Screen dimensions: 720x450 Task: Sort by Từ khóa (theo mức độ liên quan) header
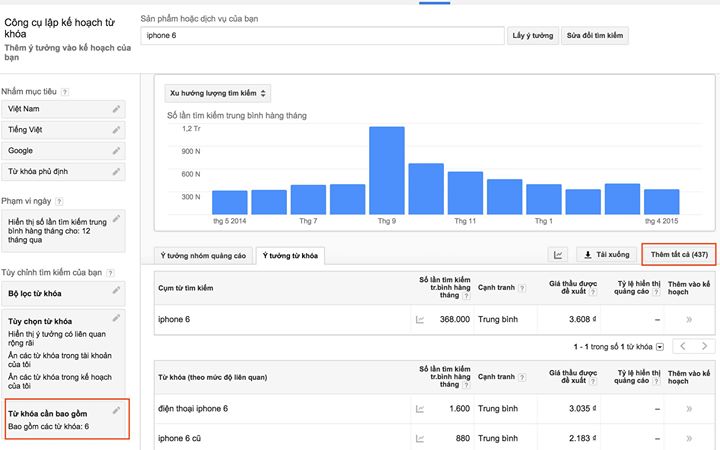click(x=213, y=377)
